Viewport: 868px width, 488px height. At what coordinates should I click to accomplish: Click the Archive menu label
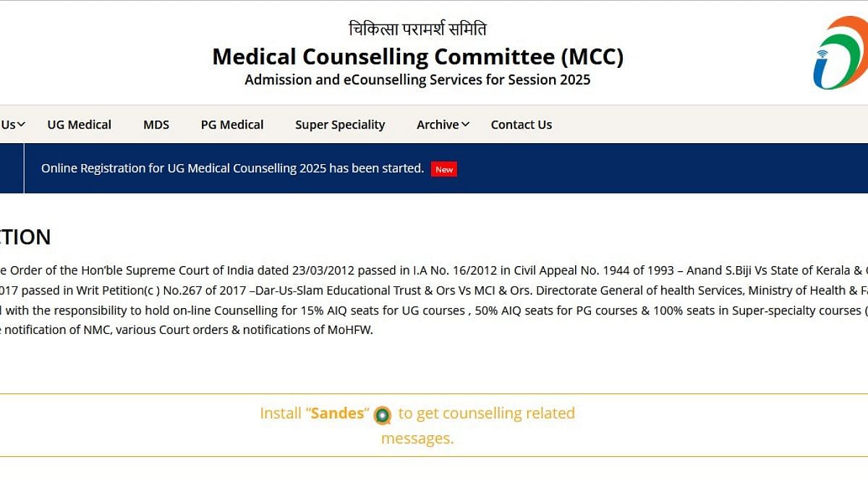tap(437, 124)
